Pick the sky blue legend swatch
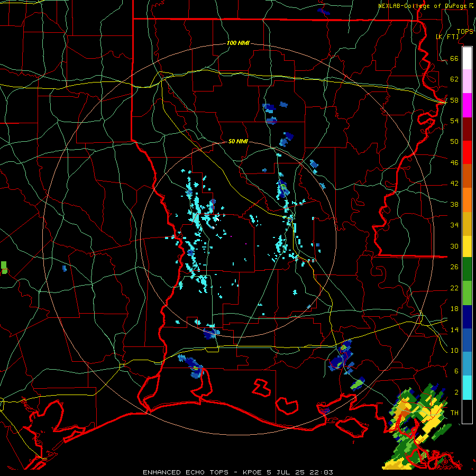Image resolution: width=476 pixels, height=476 pixels. pos(467,364)
